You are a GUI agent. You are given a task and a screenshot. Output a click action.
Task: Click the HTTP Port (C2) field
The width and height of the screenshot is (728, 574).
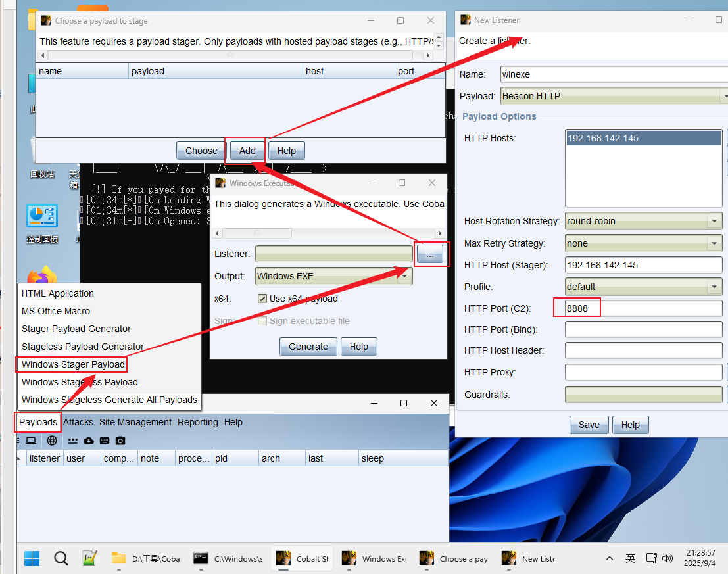(643, 308)
